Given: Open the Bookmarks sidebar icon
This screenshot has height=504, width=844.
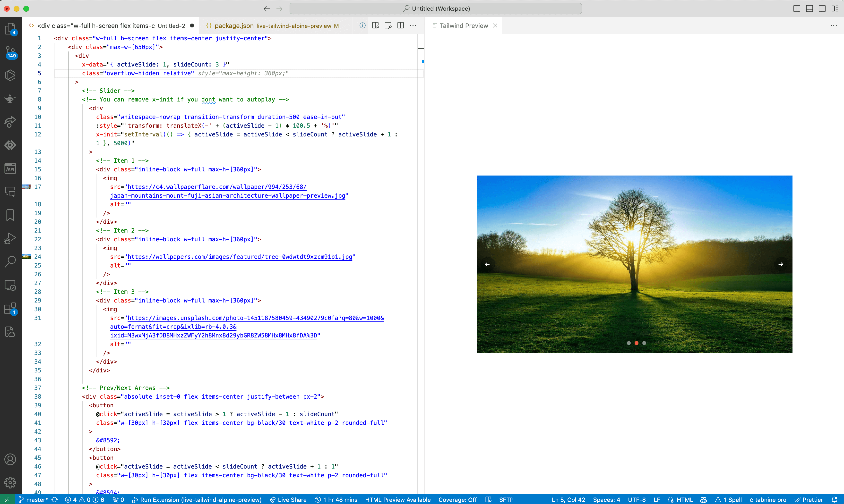Looking at the screenshot, I should [x=10, y=215].
